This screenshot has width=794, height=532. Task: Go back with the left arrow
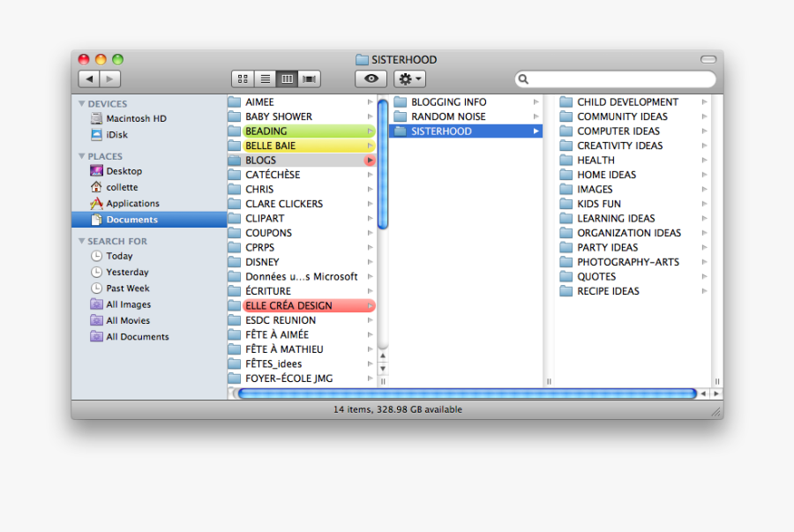click(88, 79)
